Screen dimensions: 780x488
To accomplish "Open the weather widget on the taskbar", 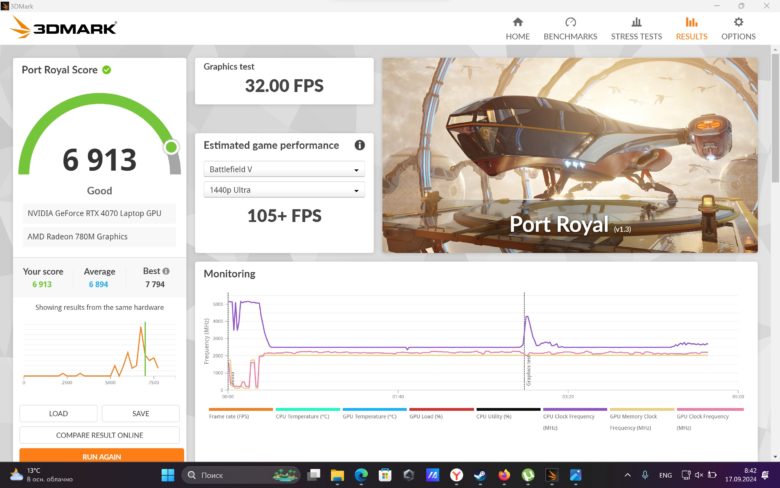I will (41, 475).
